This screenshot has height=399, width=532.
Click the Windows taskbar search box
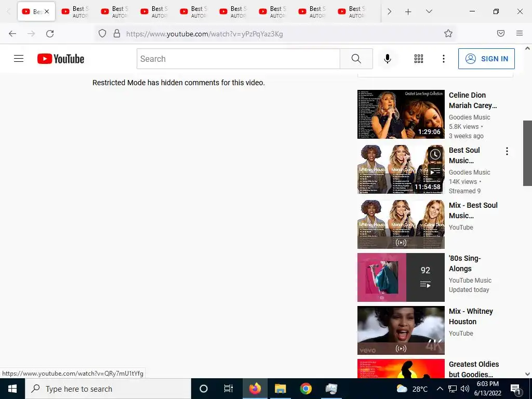pyautogui.click(x=108, y=389)
